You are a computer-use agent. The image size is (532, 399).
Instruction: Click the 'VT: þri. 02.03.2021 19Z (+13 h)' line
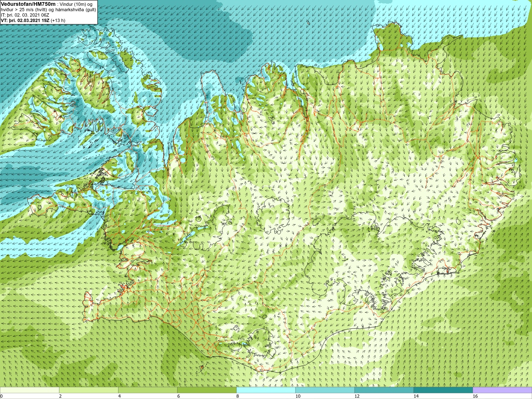33,20
